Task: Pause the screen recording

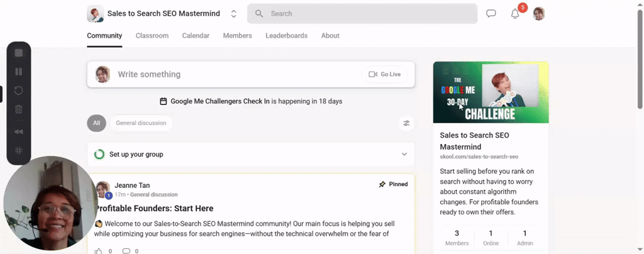Action: point(18,72)
